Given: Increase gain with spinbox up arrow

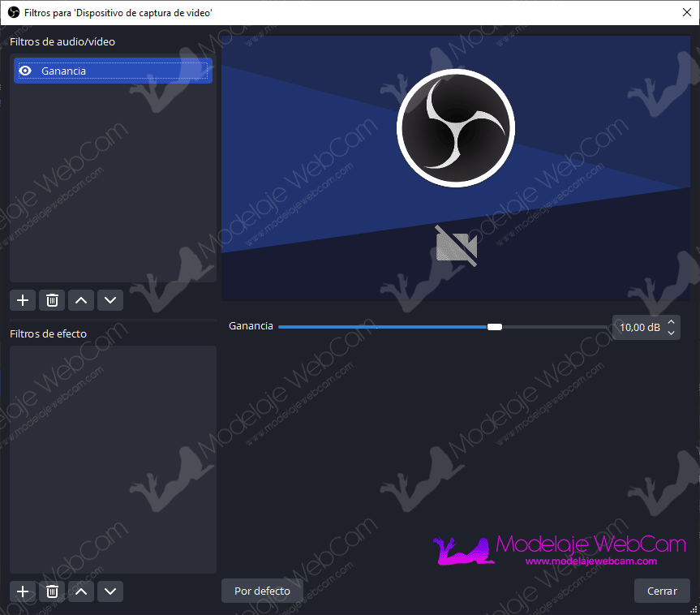Looking at the screenshot, I should [671, 321].
